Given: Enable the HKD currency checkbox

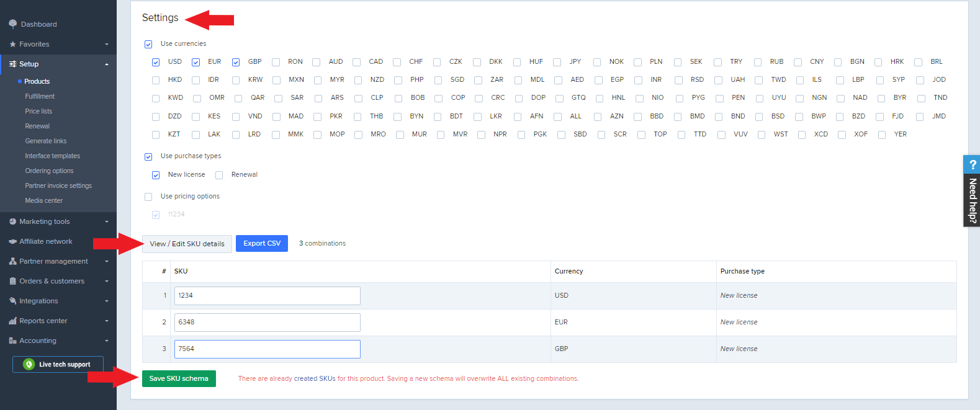Looking at the screenshot, I should 156,80.
